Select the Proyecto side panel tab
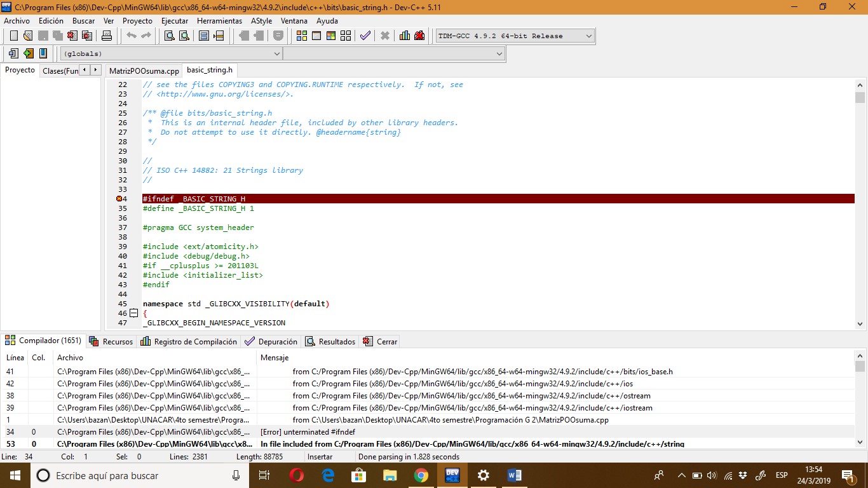 [x=20, y=70]
